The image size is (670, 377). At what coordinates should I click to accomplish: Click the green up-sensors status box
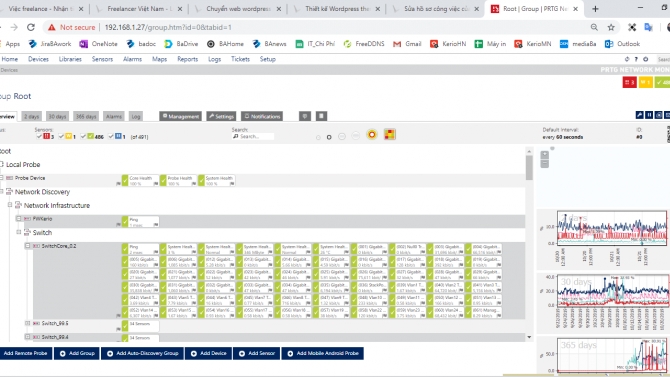[663, 82]
